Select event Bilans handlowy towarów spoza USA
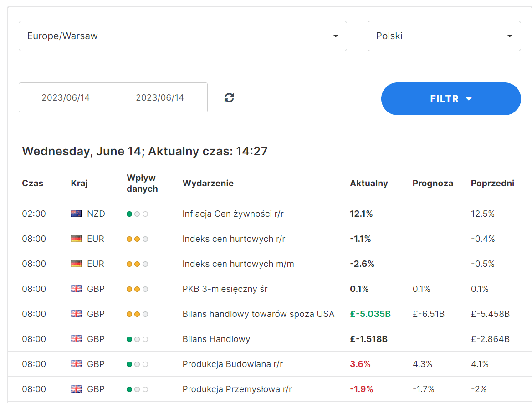This screenshot has width=532, height=403. pyautogui.click(x=258, y=314)
